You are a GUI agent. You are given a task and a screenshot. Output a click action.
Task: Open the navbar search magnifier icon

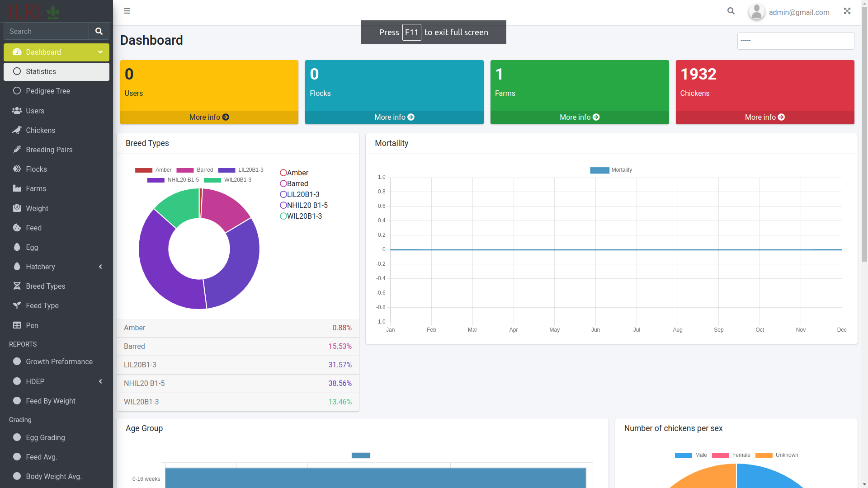[x=731, y=11]
